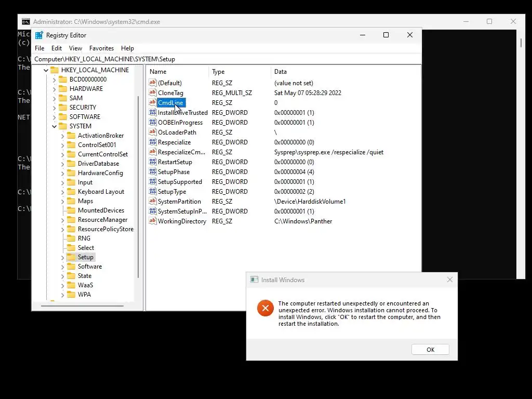This screenshot has height=399, width=532.
Task: Select the HardwareConfig key
Action: pos(100,173)
